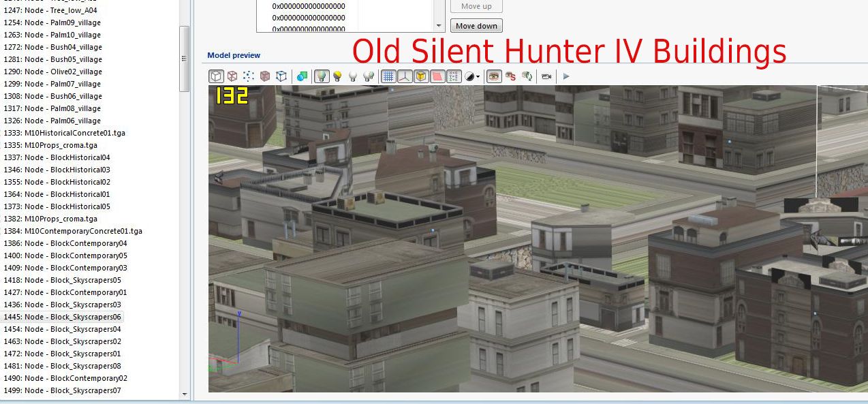This screenshot has width=868, height=404.
Task: Toggle the single white light bulb icon
Action: (x=353, y=76)
